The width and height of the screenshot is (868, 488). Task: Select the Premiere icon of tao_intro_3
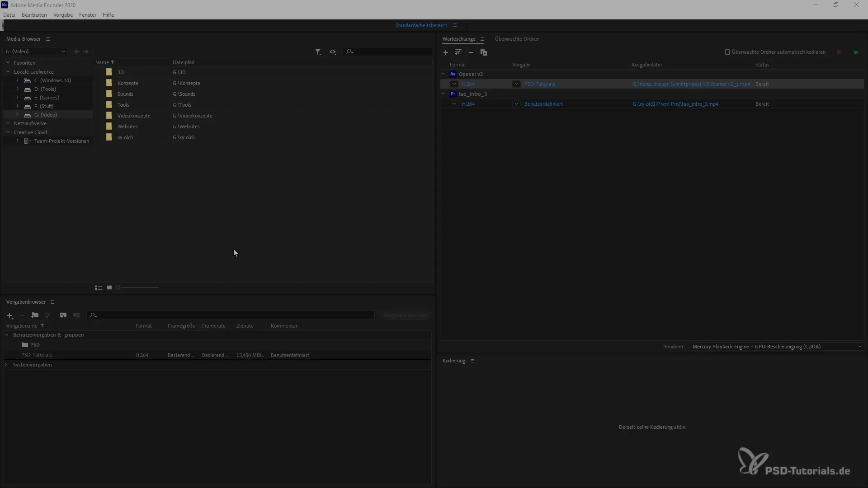453,94
